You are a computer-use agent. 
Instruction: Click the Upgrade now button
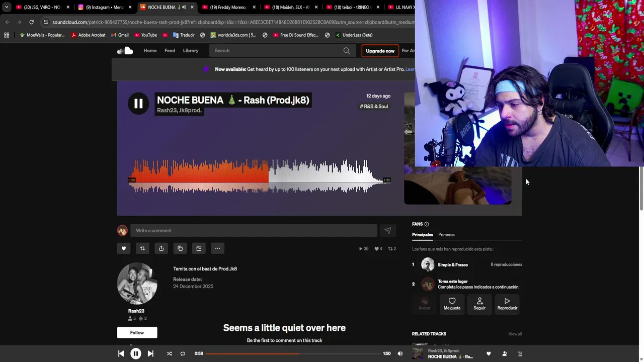[x=380, y=51]
